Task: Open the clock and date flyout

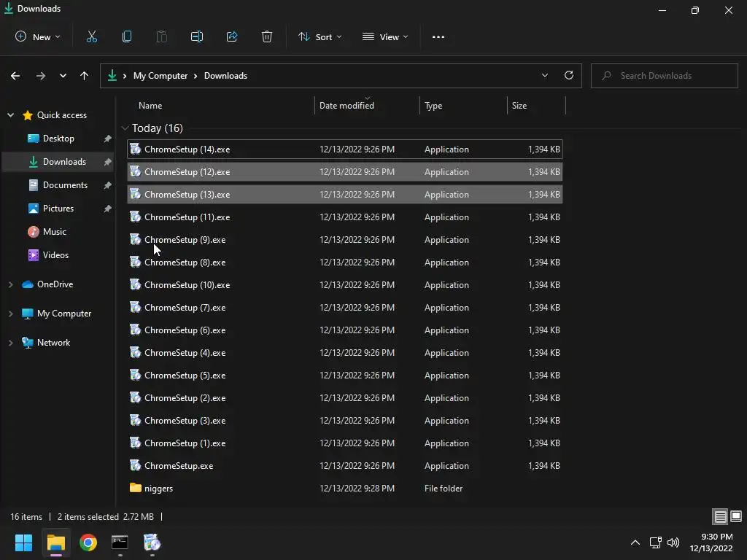Action: point(711,542)
